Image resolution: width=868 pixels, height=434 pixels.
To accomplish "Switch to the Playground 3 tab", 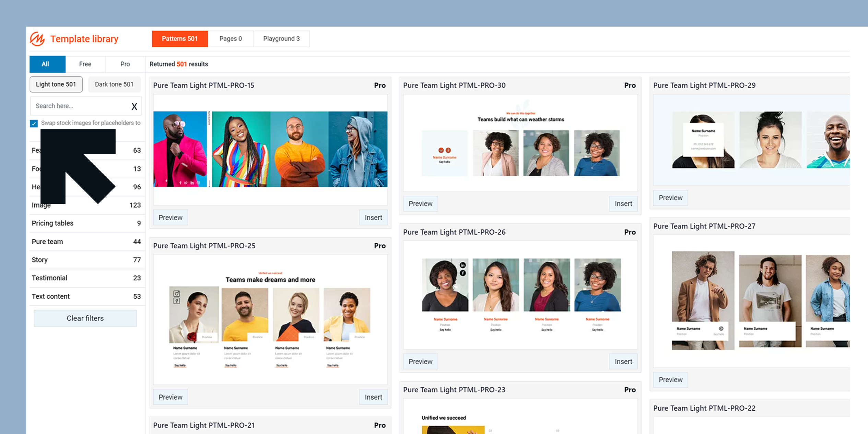I will pos(281,39).
